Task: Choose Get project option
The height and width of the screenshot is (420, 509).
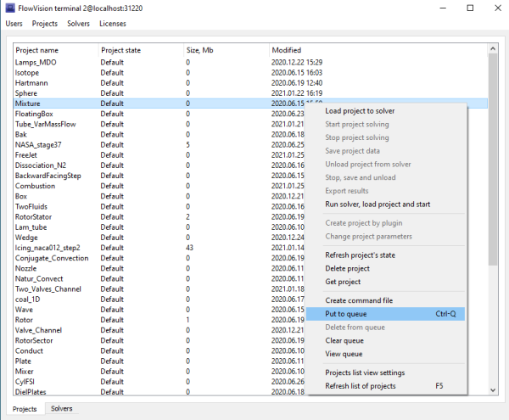Action: [343, 282]
